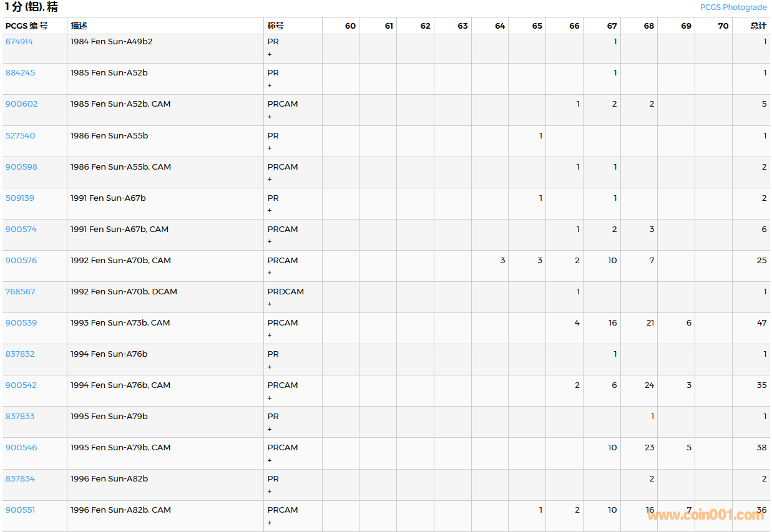The width and height of the screenshot is (772, 532).
Task: Open PCGS number 674914 link
Action: (19, 42)
